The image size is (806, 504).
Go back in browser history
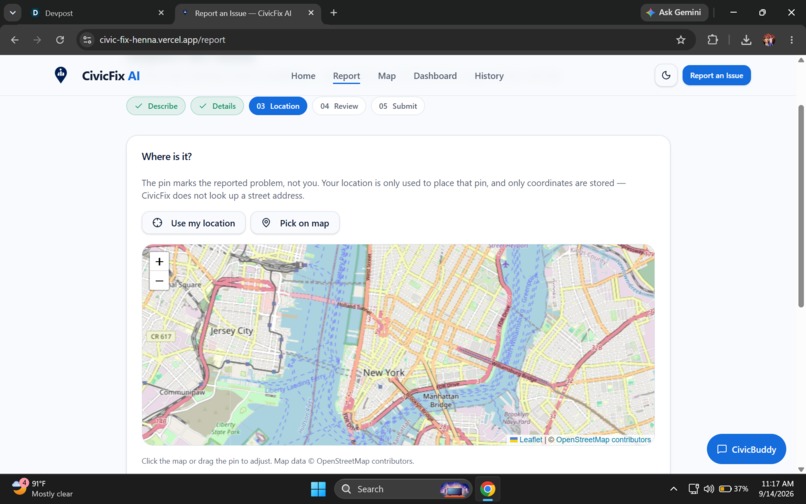point(15,40)
